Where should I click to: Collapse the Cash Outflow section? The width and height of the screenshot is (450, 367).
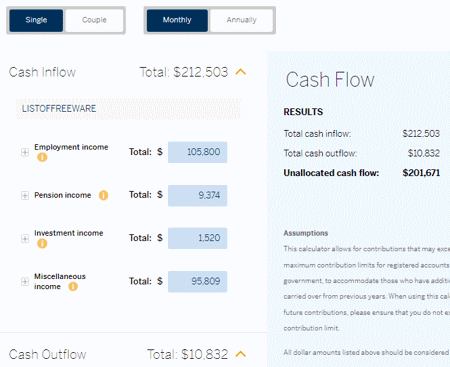241,354
